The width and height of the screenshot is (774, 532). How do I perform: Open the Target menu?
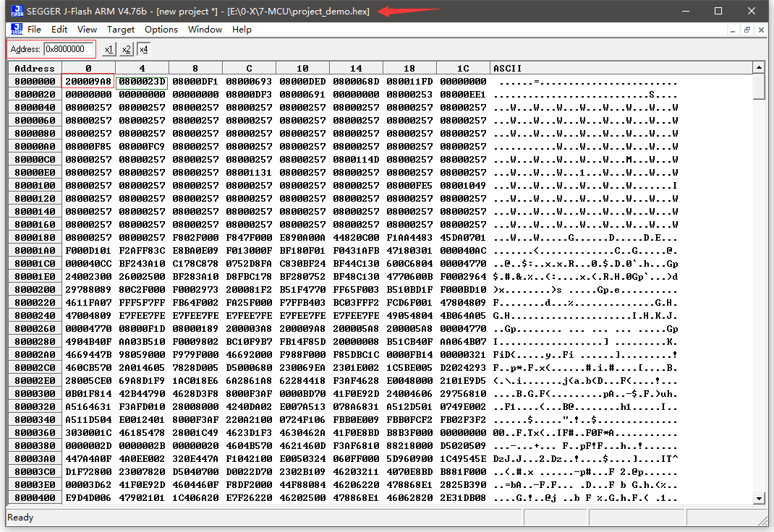click(x=121, y=30)
